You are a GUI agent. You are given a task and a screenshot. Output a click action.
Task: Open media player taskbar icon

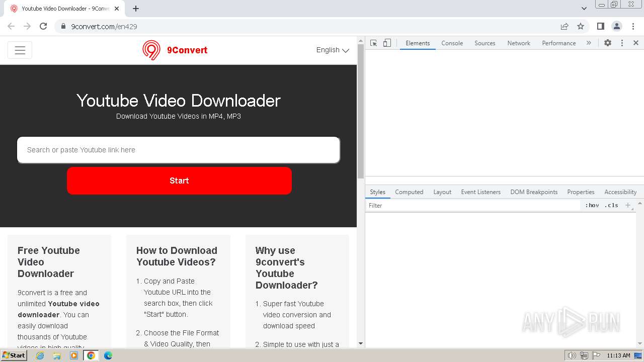(74, 355)
